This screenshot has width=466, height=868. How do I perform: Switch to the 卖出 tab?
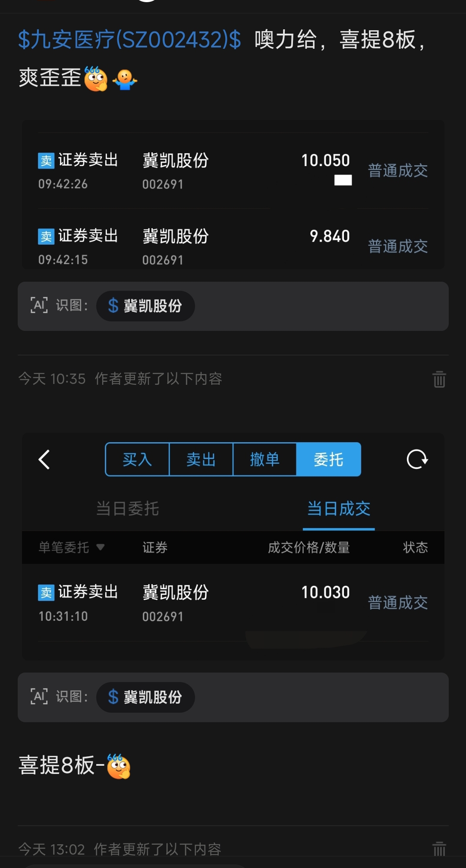click(201, 459)
